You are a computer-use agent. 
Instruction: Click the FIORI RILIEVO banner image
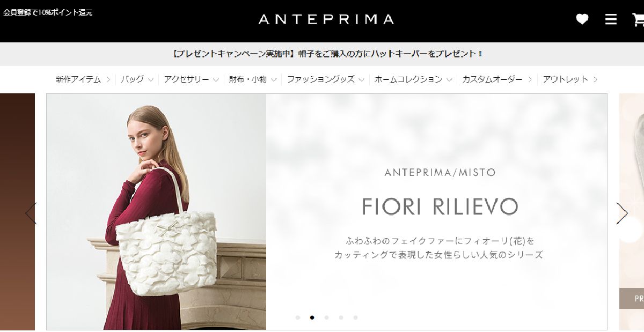coord(327,212)
